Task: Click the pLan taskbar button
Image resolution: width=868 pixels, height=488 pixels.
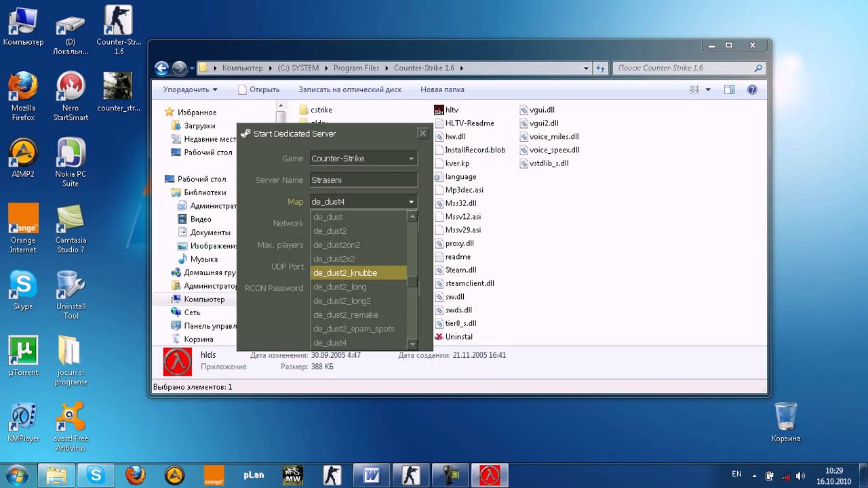Action: [254, 475]
